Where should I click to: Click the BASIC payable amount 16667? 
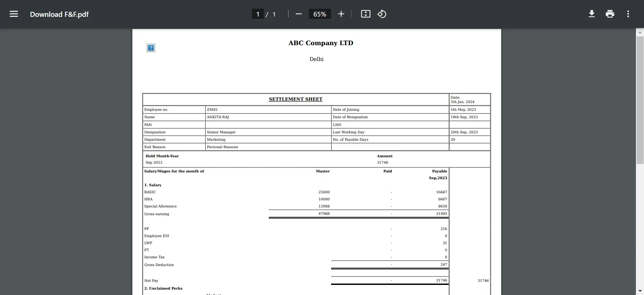[442, 192]
